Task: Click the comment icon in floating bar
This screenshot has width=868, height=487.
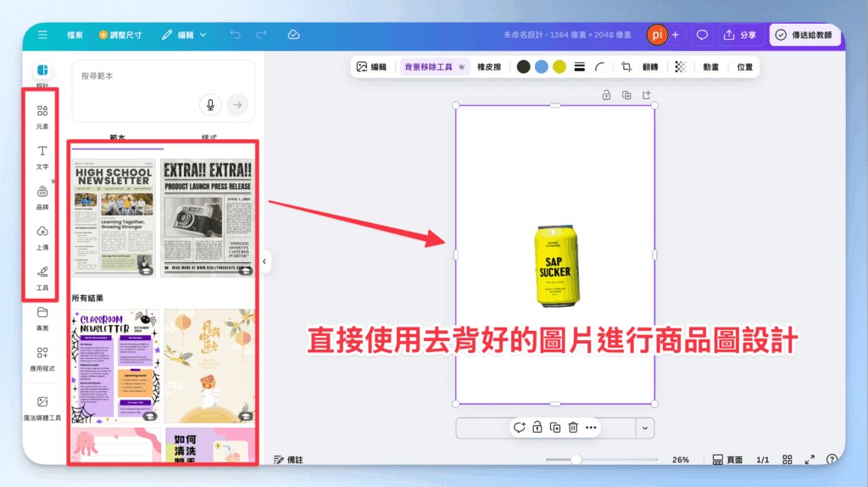Action: [520, 428]
